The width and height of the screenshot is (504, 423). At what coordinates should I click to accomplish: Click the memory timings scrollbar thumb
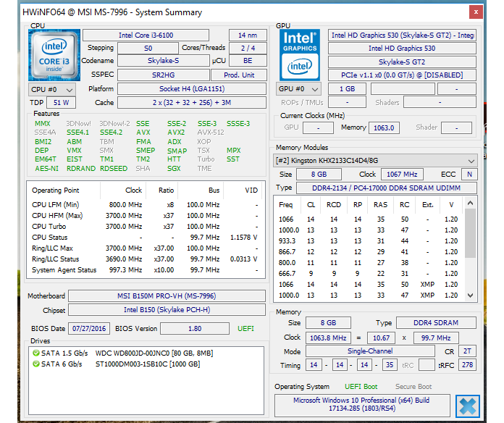(x=470, y=233)
